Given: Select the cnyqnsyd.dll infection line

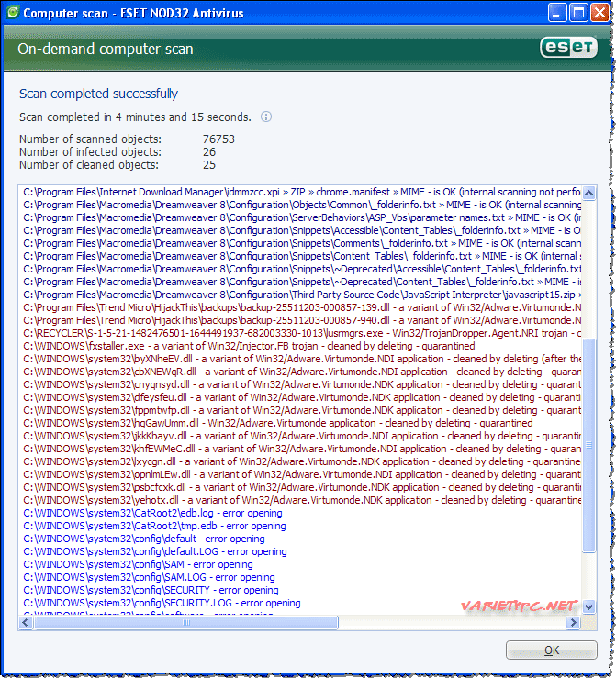Looking at the screenshot, I should tap(301, 384).
